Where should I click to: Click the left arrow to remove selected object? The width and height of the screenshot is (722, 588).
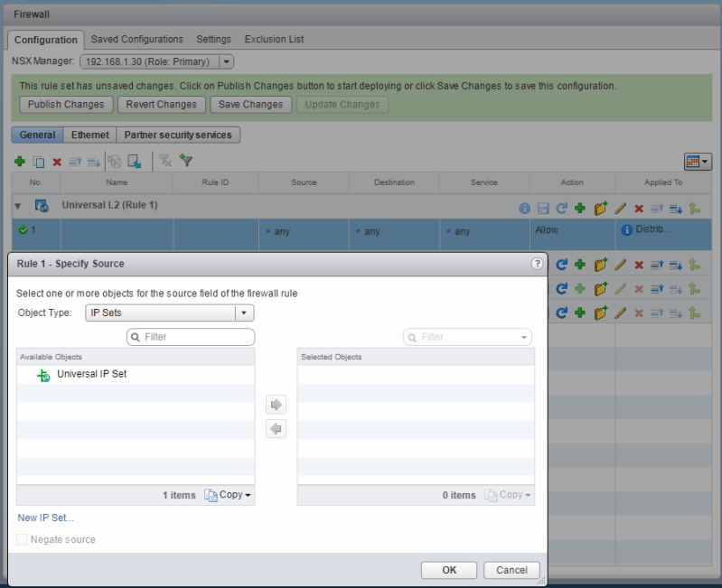[277, 429]
